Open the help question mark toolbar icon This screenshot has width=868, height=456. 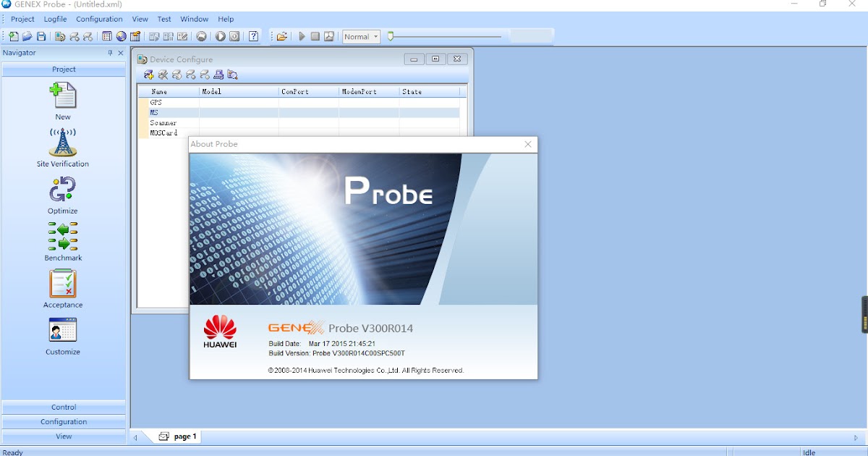(254, 36)
